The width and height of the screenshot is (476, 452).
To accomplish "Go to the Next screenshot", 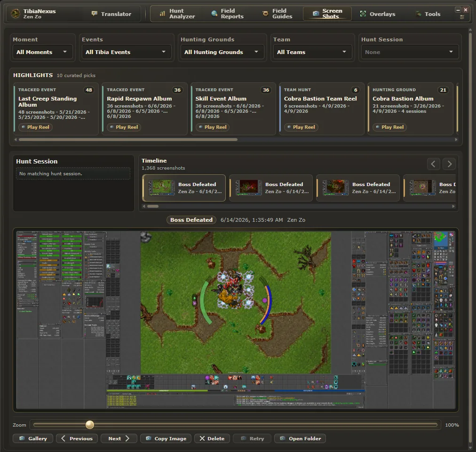I will pyautogui.click(x=119, y=438).
